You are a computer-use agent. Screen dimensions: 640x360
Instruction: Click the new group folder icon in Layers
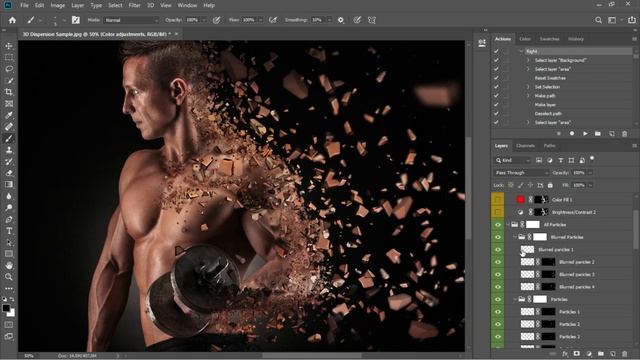pyautogui.click(x=601, y=353)
